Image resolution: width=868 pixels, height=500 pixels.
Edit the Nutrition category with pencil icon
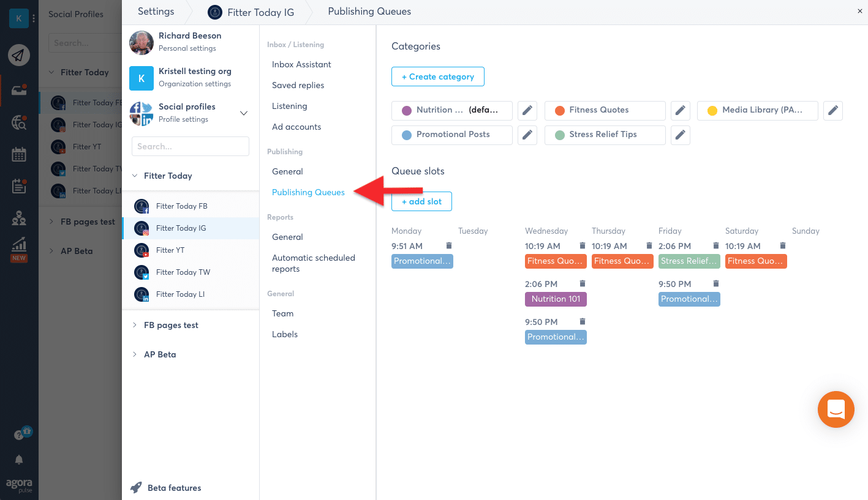(x=527, y=111)
